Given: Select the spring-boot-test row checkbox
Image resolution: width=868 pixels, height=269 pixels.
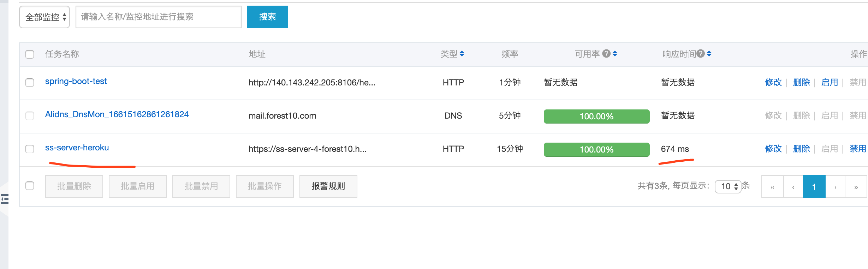Looking at the screenshot, I should (x=30, y=82).
